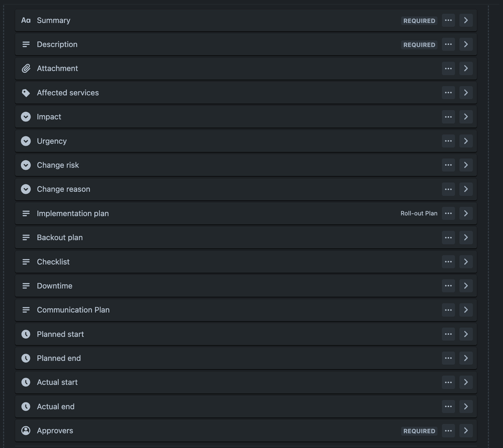The height and width of the screenshot is (448, 503).
Task: Expand the Downtime field via its chevron
Action: tap(466, 285)
